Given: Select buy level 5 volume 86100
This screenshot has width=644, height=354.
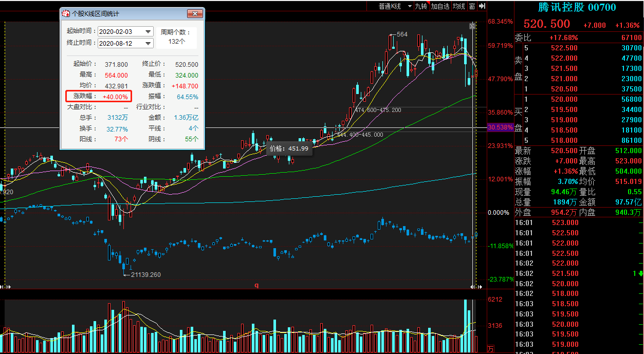Looking at the screenshot, I should click(x=632, y=140).
